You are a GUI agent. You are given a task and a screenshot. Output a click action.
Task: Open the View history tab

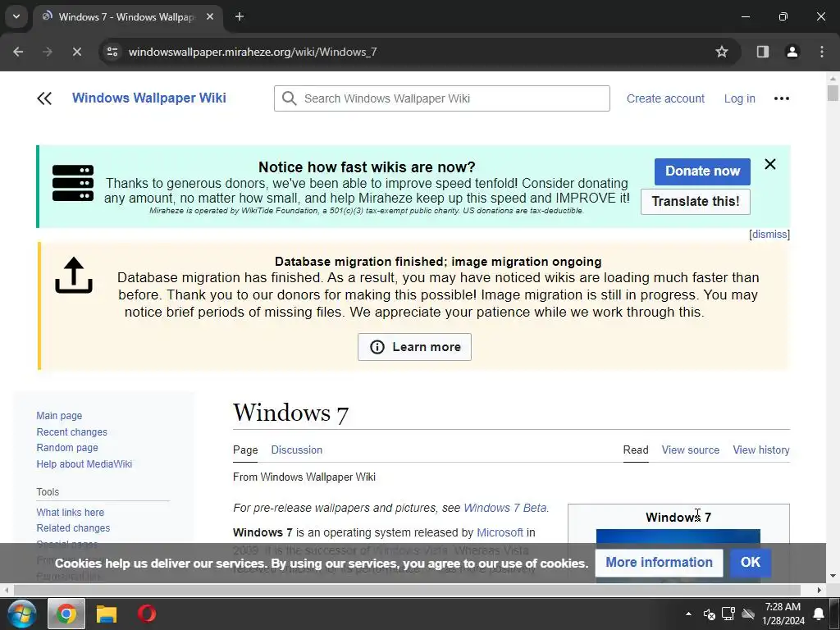[761, 450]
